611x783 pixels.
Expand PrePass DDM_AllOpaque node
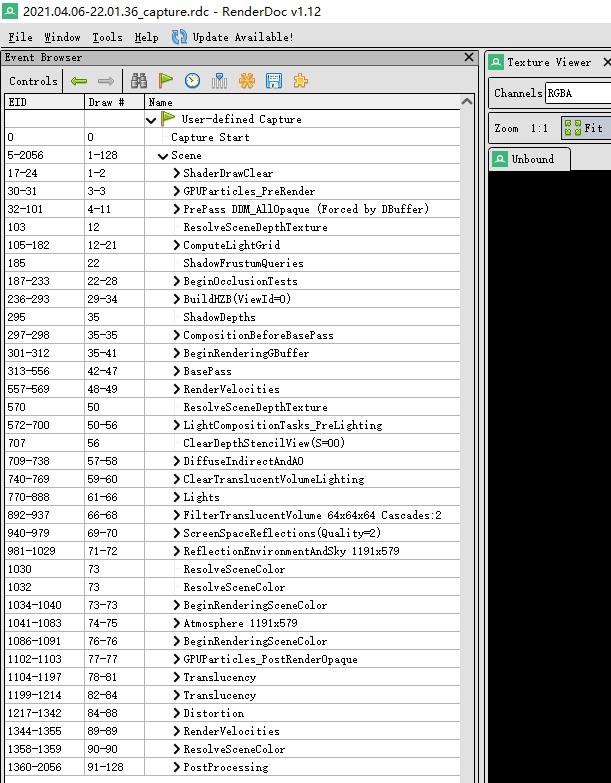point(176,209)
